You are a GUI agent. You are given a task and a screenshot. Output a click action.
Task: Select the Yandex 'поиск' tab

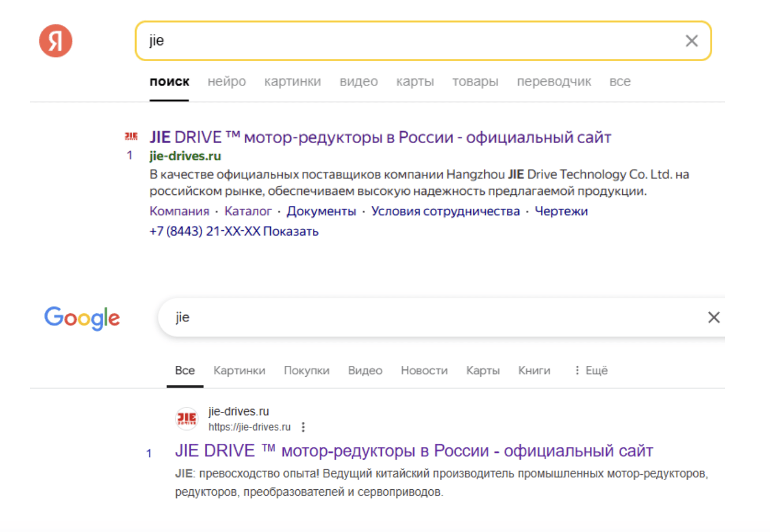[x=169, y=82]
